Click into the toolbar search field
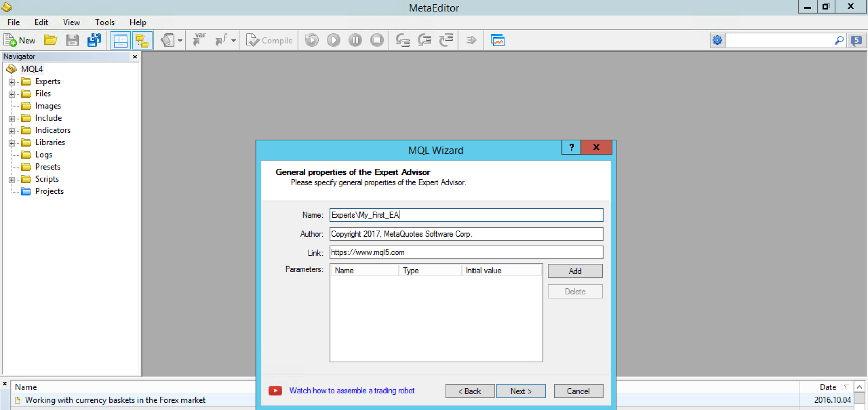 click(779, 40)
